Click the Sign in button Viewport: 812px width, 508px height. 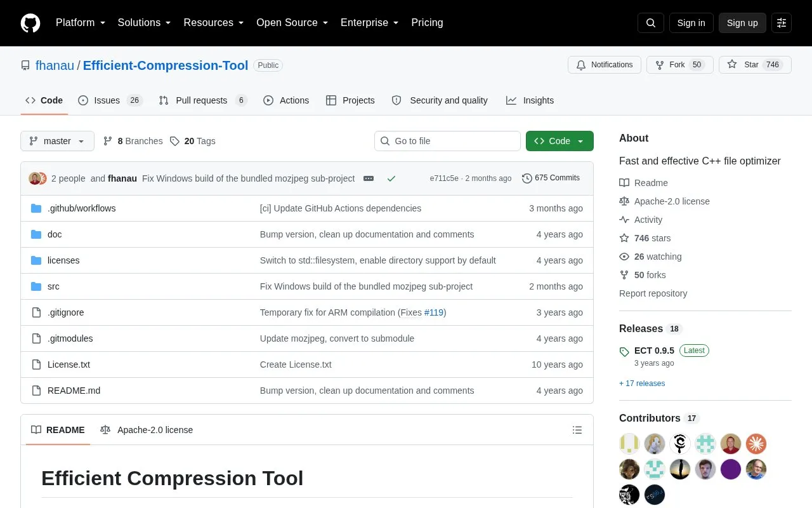pos(691,23)
